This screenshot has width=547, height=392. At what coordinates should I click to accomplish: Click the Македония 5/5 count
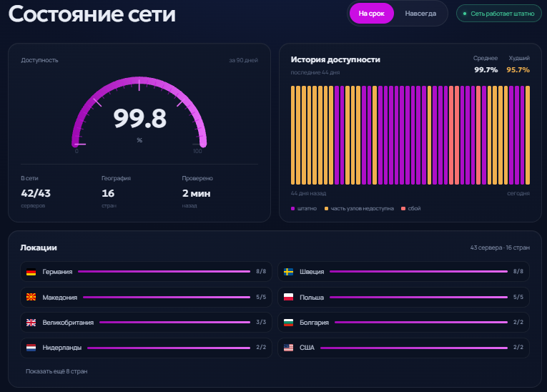click(261, 297)
